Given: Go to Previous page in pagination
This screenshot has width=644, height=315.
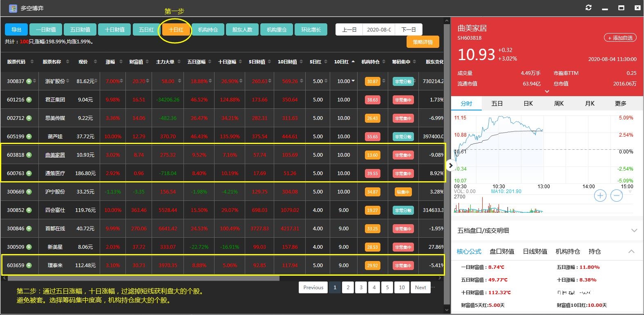Looking at the screenshot, I should [313, 287].
